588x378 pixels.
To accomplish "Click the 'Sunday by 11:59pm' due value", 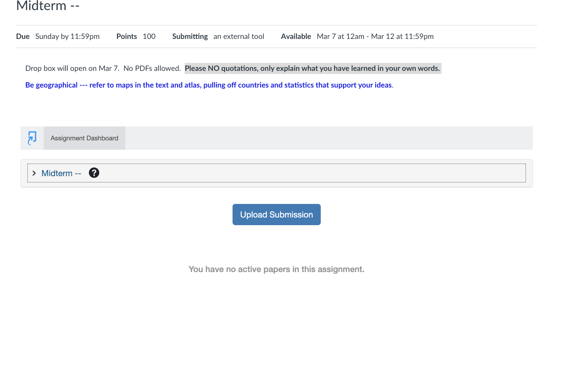I will pyautogui.click(x=67, y=36).
